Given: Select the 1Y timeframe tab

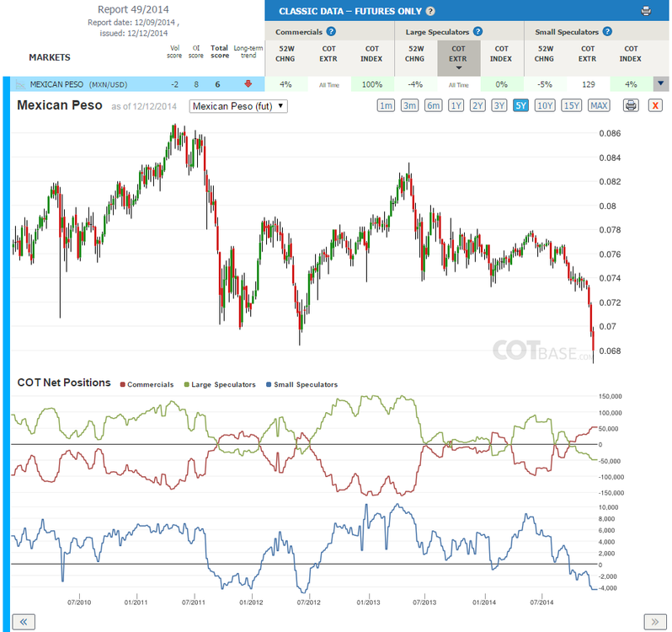Looking at the screenshot, I should tap(456, 105).
